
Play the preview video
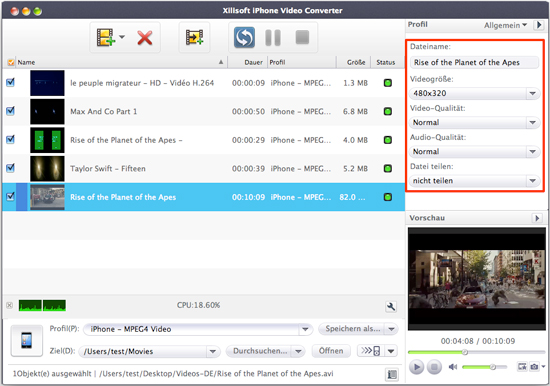coord(416,367)
